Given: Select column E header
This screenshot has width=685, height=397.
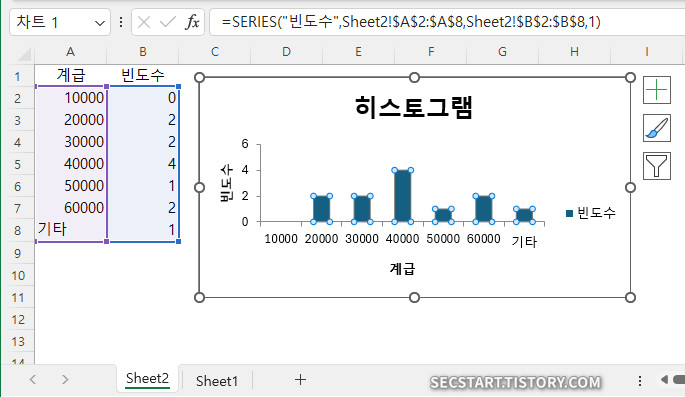Looking at the screenshot, I should click(358, 52).
